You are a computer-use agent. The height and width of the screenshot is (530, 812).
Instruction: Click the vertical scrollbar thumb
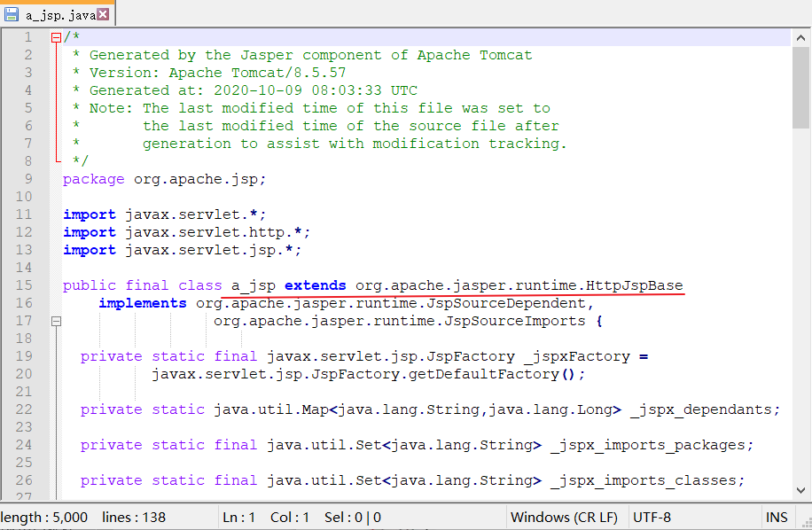tap(800, 88)
